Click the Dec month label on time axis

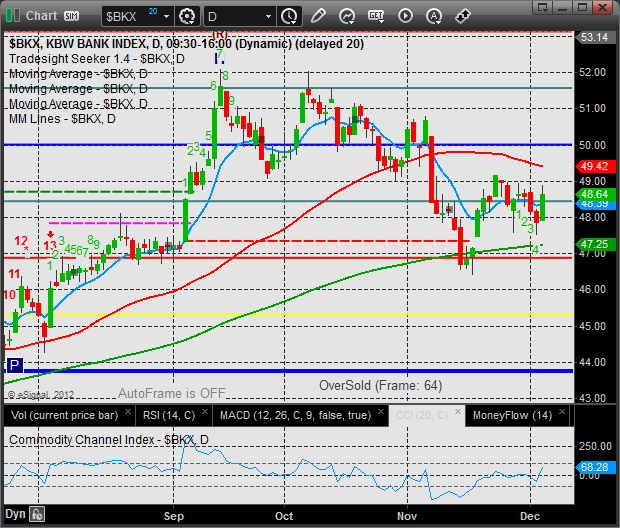pos(530,516)
